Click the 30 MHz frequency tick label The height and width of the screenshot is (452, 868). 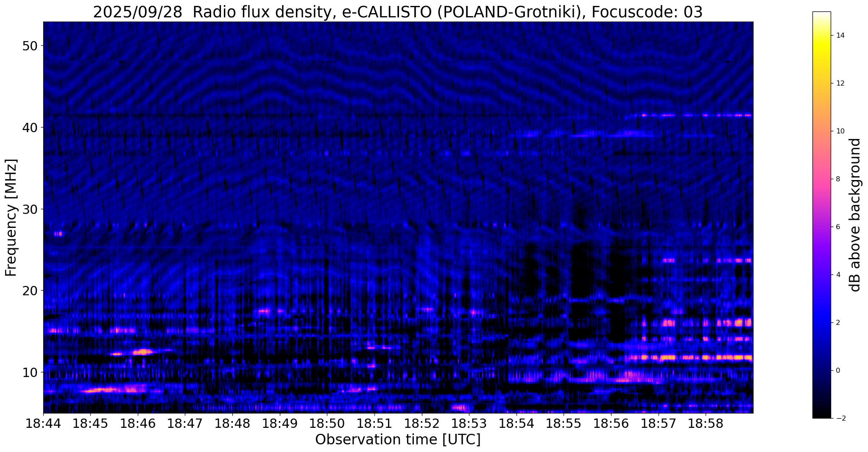click(x=30, y=209)
